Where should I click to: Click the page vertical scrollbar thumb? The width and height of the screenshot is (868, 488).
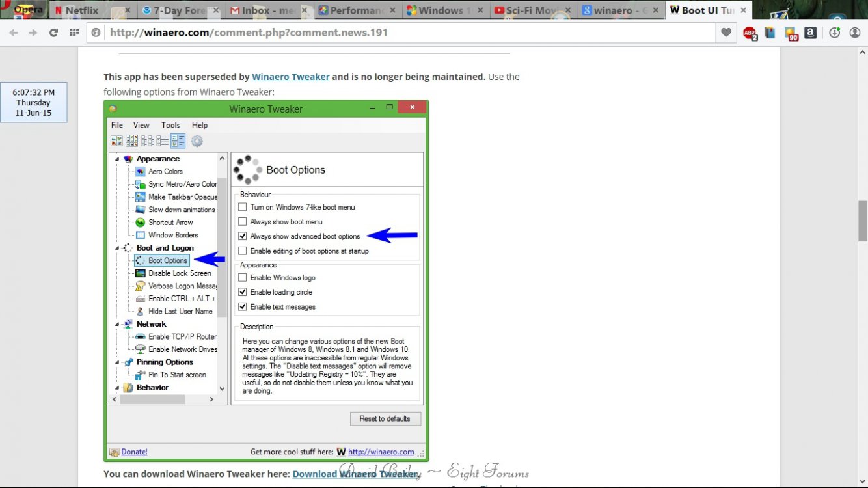[x=863, y=221]
